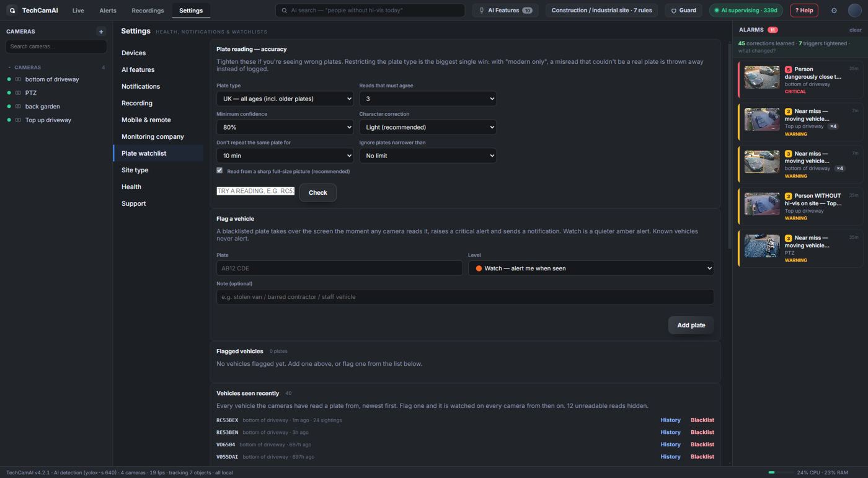Click the settings page vertical scrollbar
Image resolution: width=868 pixels, height=478 pixels.
point(729,146)
